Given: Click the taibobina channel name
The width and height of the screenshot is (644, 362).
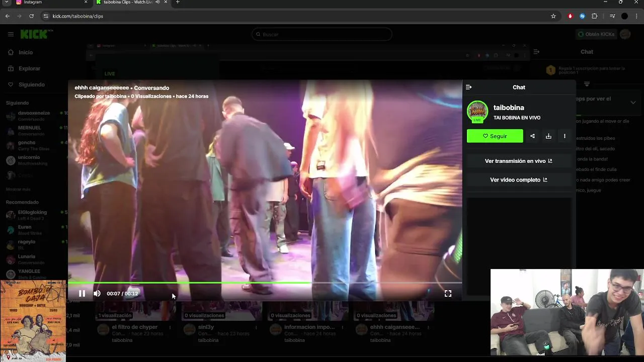Looking at the screenshot, I should point(509,108).
